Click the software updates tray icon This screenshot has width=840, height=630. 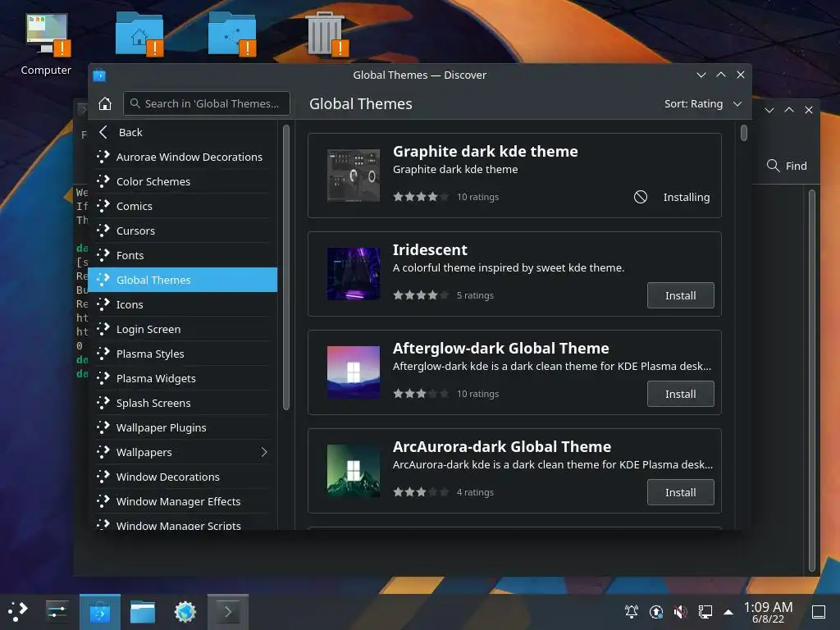(655, 611)
